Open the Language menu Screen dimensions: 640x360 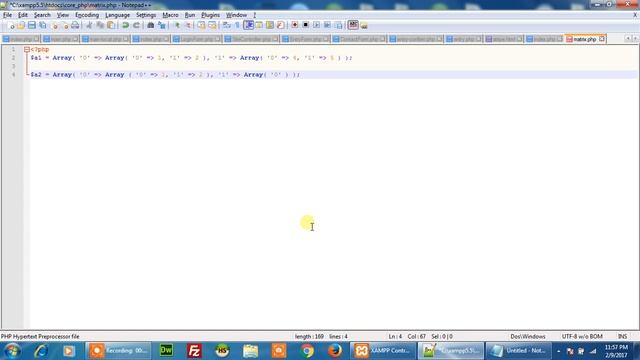pyautogui.click(x=118, y=15)
